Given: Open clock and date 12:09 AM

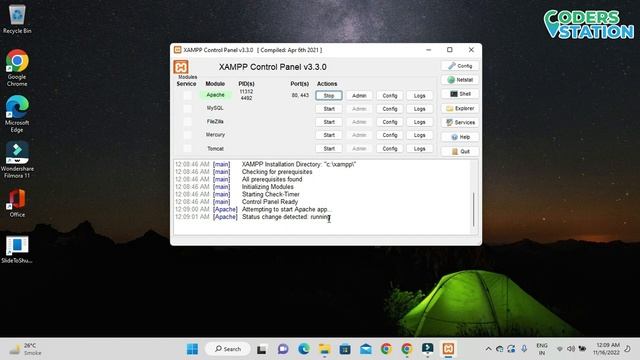Looking at the screenshot, I should point(607,349).
